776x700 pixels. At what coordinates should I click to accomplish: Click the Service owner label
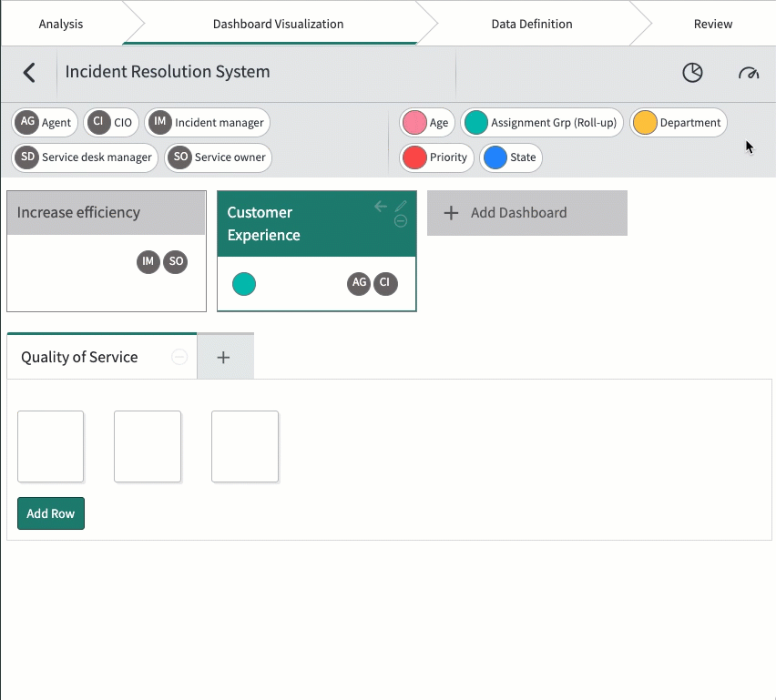(230, 157)
